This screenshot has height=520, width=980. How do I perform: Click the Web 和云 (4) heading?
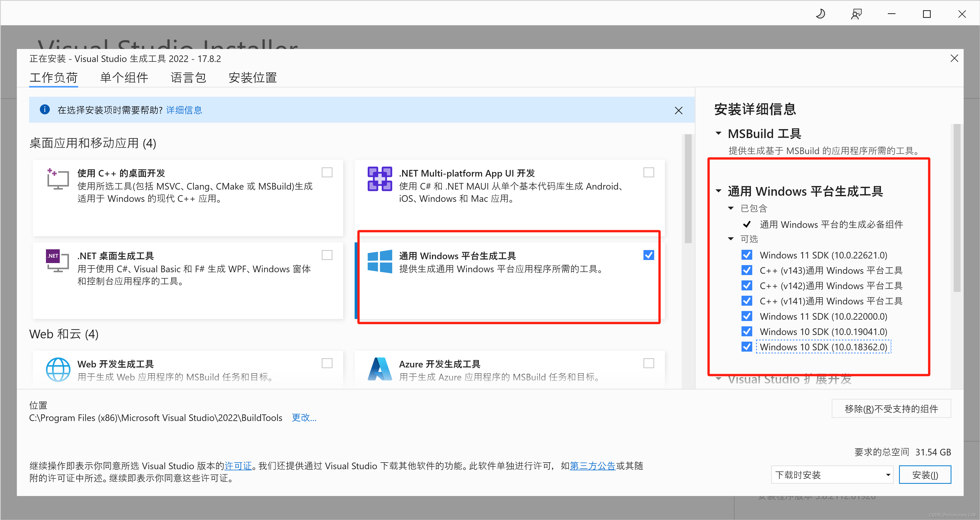click(x=64, y=334)
